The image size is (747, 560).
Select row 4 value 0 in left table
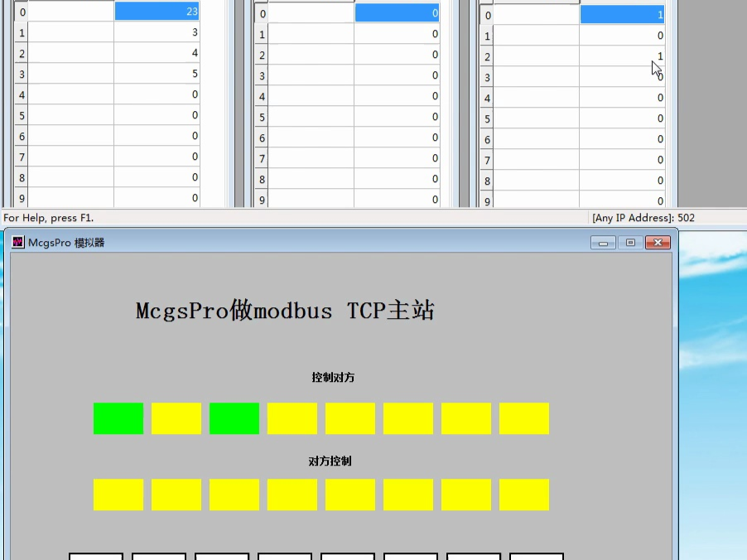click(x=157, y=94)
